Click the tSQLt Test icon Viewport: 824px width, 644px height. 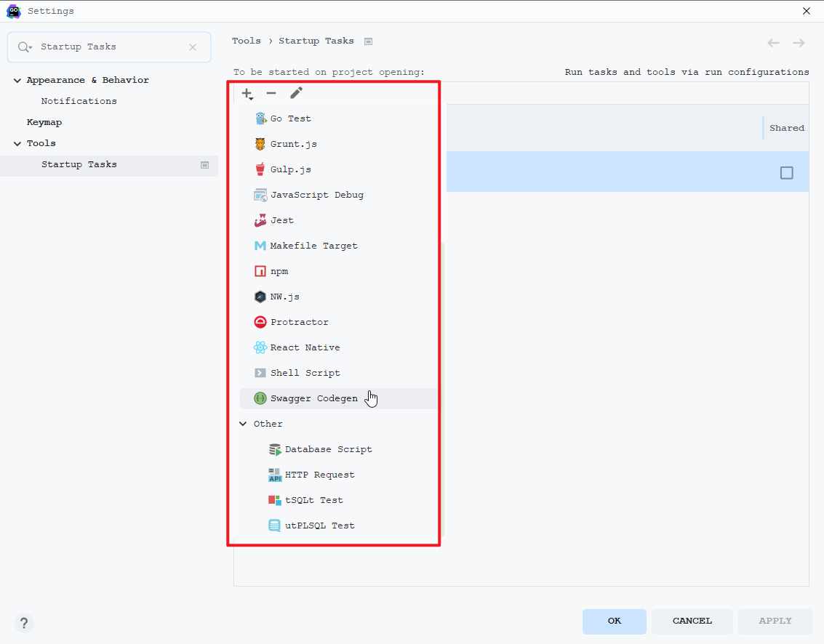coord(275,500)
